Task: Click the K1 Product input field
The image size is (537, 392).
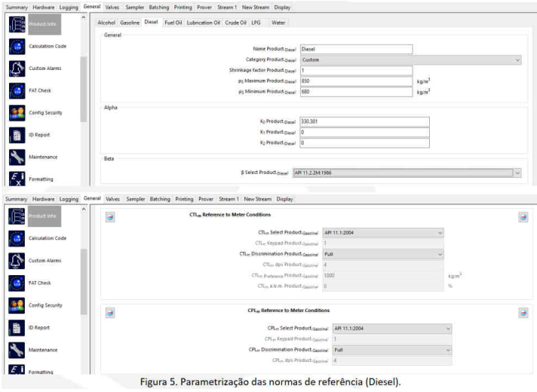Action: (365, 133)
